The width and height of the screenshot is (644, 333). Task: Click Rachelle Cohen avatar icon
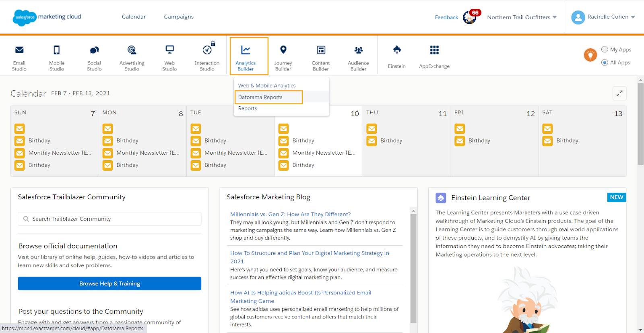tap(578, 17)
